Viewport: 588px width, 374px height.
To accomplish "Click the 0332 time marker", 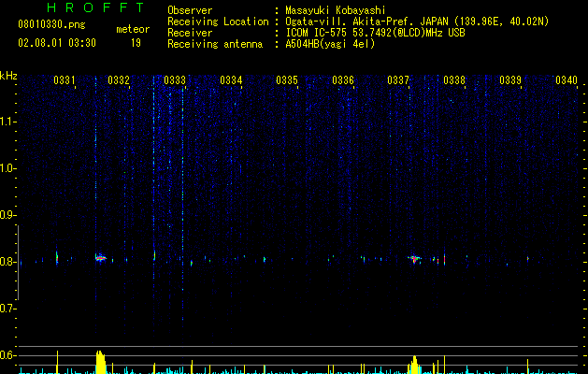I will tap(119, 79).
